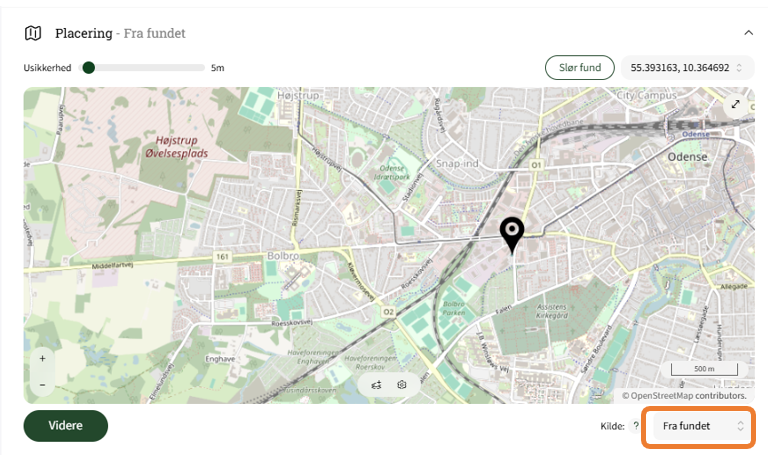Click the Kilde help question mark
This screenshot has width=769, height=459.
coord(636,426)
